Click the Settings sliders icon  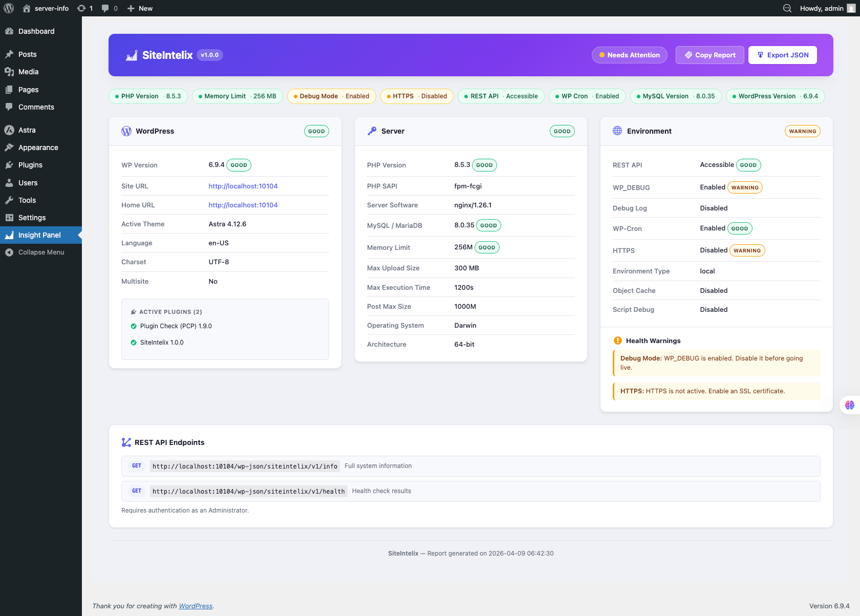[9, 218]
